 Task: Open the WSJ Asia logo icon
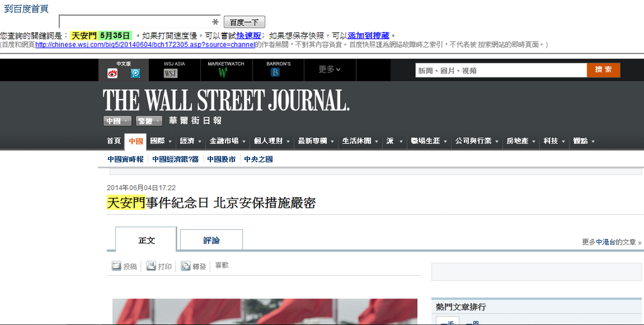click(170, 74)
